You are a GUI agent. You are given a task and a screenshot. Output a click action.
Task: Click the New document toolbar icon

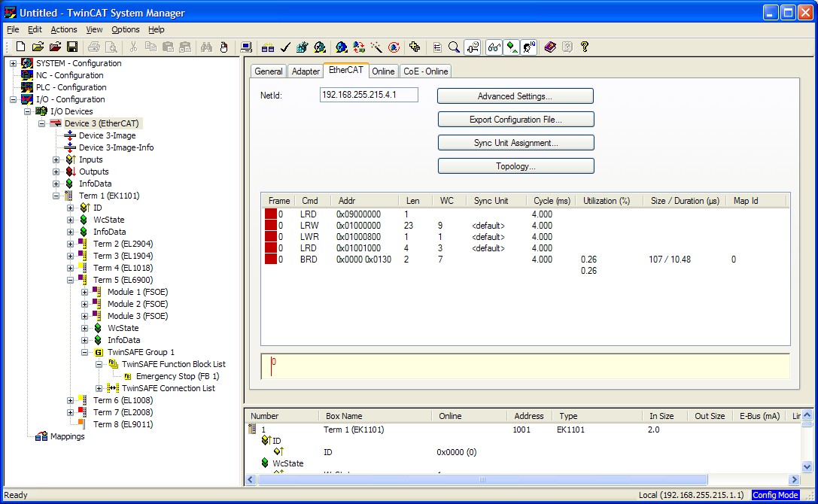click(20, 47)
